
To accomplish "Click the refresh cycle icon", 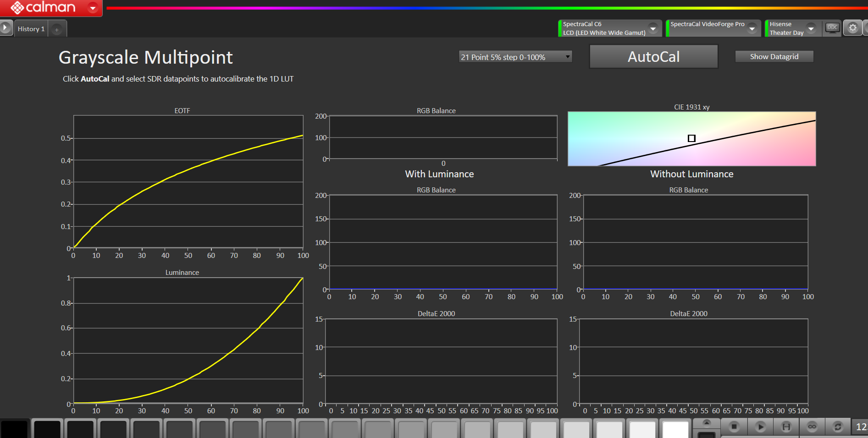I will click(x=838, y=427).
